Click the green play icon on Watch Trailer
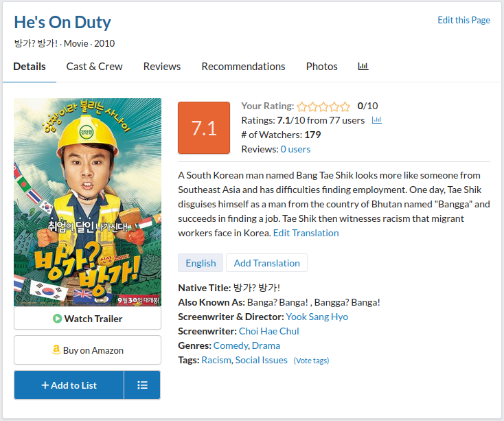The image size is (504, 421). [57, 319]
